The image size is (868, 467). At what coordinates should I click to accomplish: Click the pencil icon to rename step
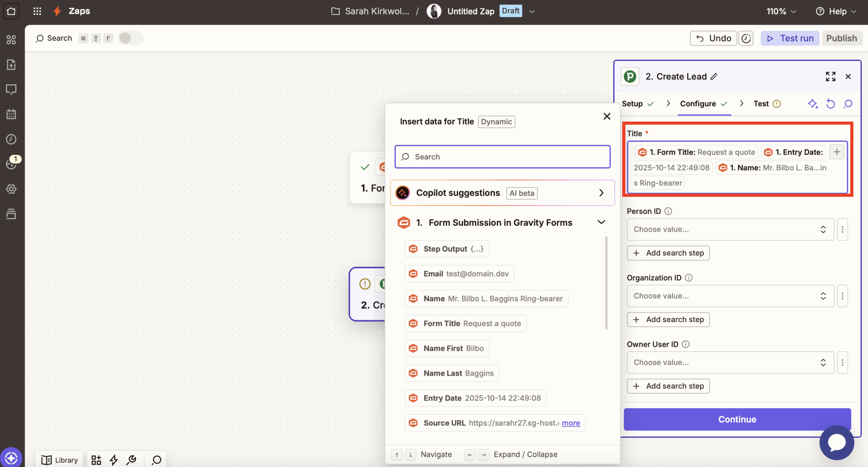714,77
